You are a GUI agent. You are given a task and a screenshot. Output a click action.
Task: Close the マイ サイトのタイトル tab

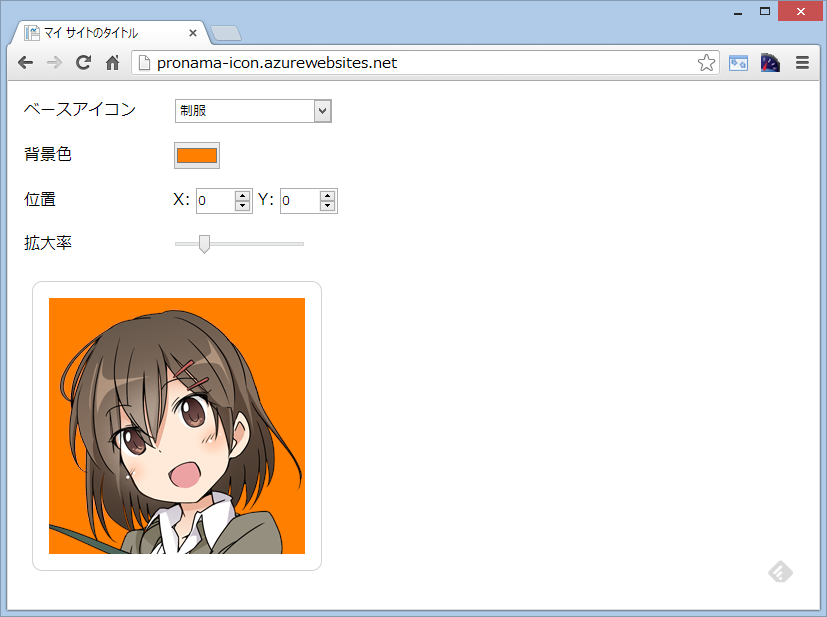[x=193, y=33]
